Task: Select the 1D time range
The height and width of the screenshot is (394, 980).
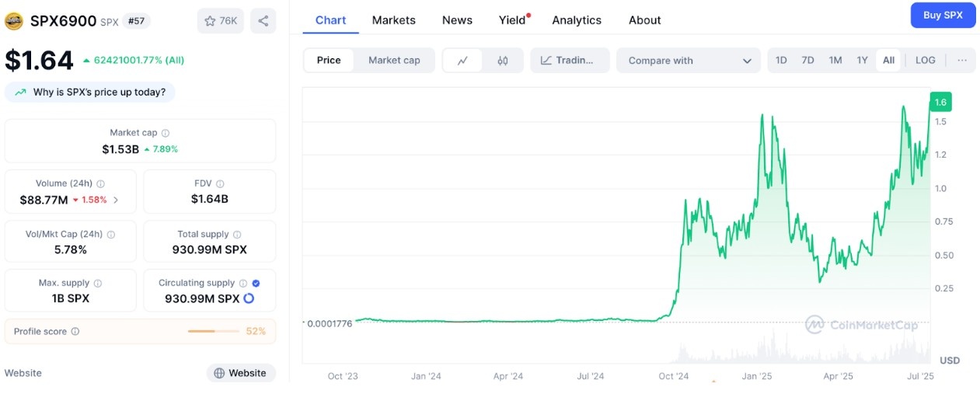Action: click(781, 61)
